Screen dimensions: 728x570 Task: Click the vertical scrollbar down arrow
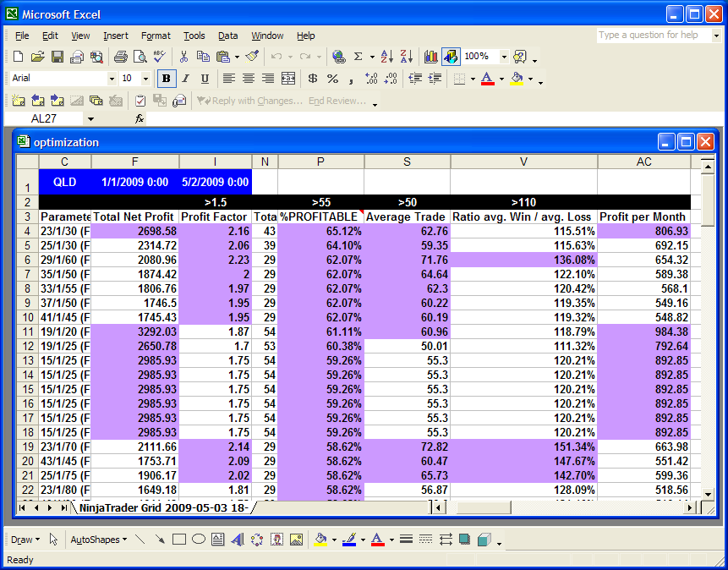708,494
